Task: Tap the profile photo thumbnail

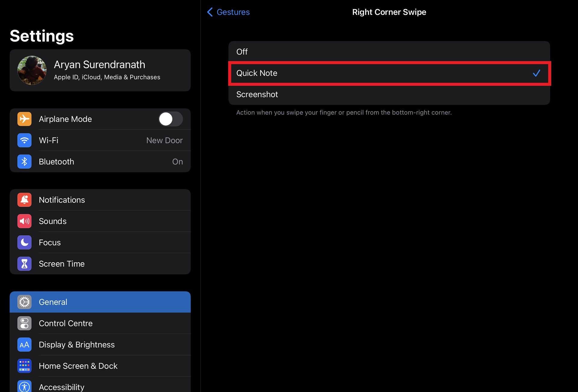Action: (32, 70)
